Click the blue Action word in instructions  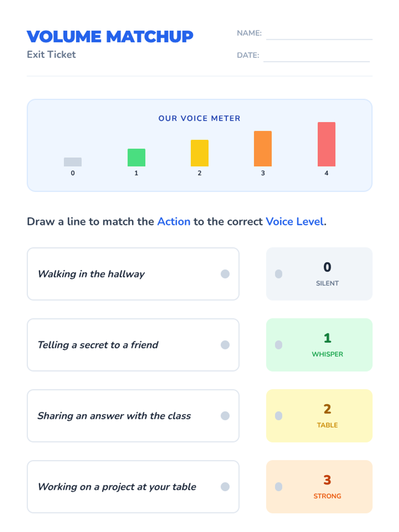click(174, 221)
